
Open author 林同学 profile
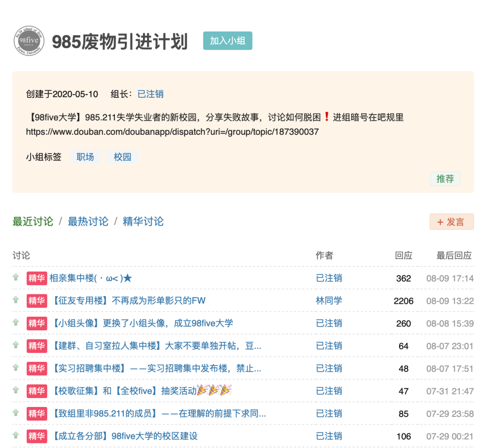click(x=329, y=301)
